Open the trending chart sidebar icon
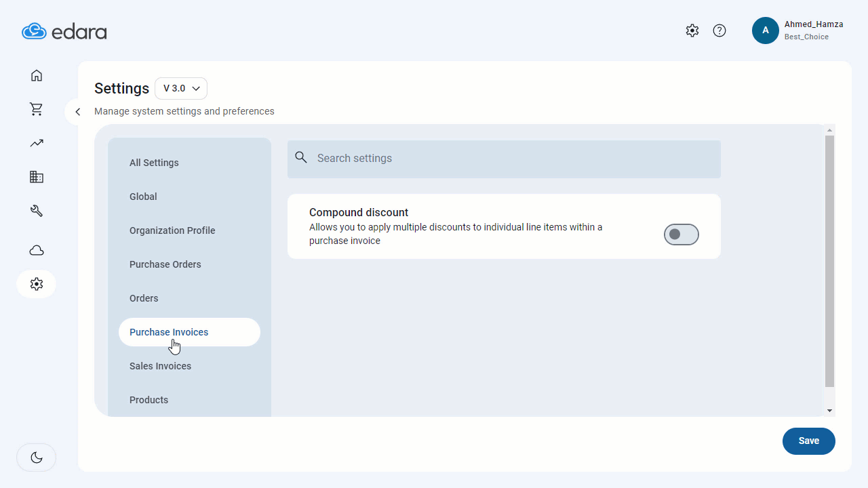868x488 pixels. [x=37, y=143]
